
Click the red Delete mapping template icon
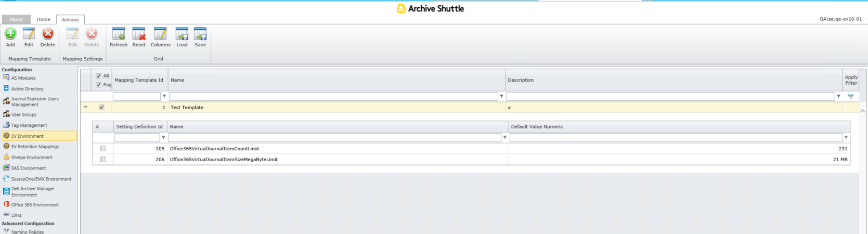coord(48,34)
